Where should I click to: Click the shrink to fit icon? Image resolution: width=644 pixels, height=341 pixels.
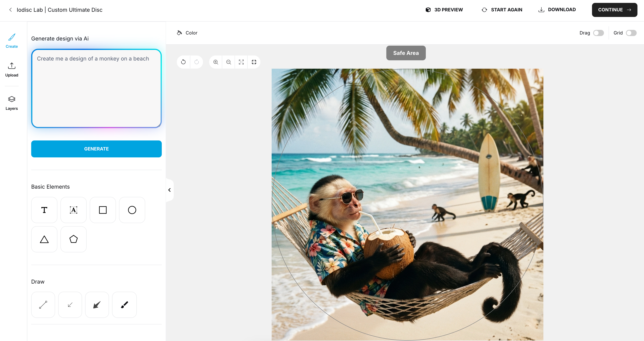coord(254,62)
